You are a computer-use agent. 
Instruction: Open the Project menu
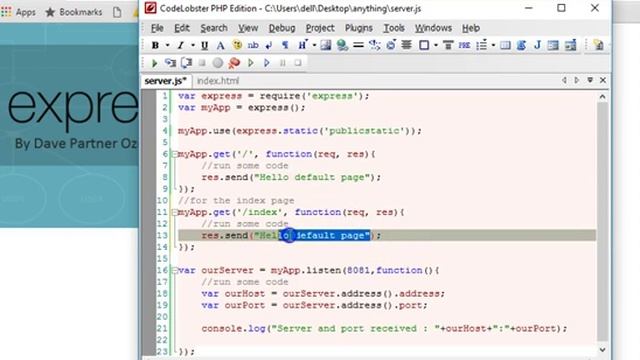pos(320,28)
